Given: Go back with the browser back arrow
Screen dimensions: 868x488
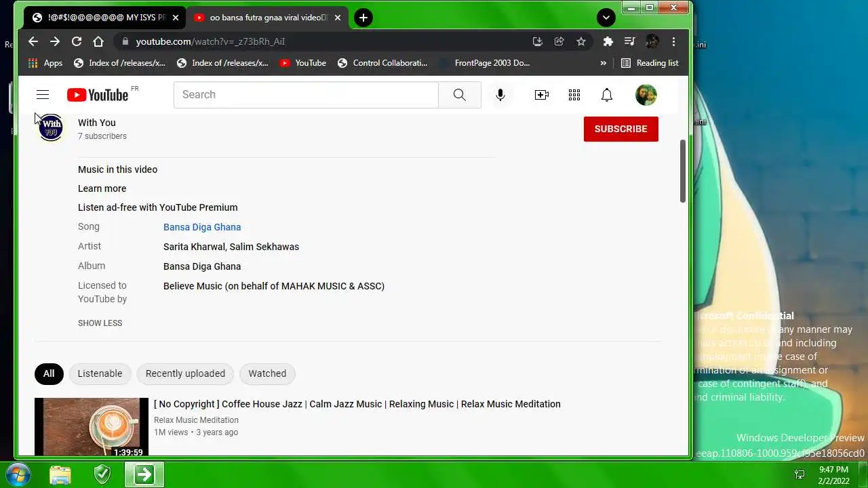Looking at the screenshot, I should (x=33, y=41).
